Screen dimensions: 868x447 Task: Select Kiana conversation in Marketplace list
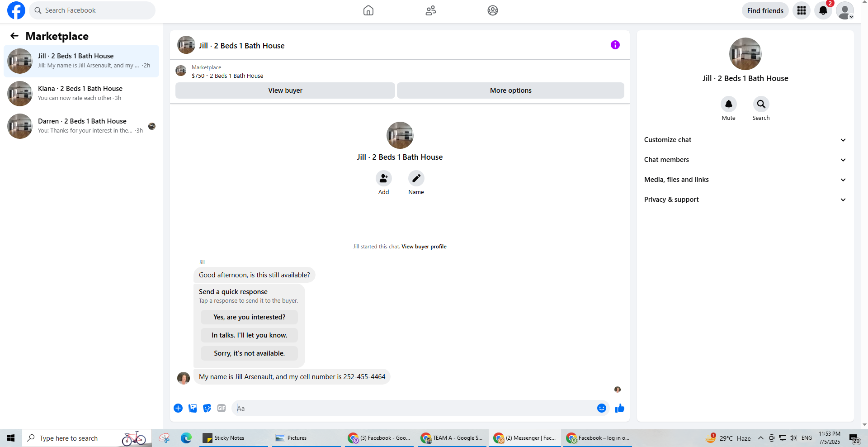click(81, 94)
